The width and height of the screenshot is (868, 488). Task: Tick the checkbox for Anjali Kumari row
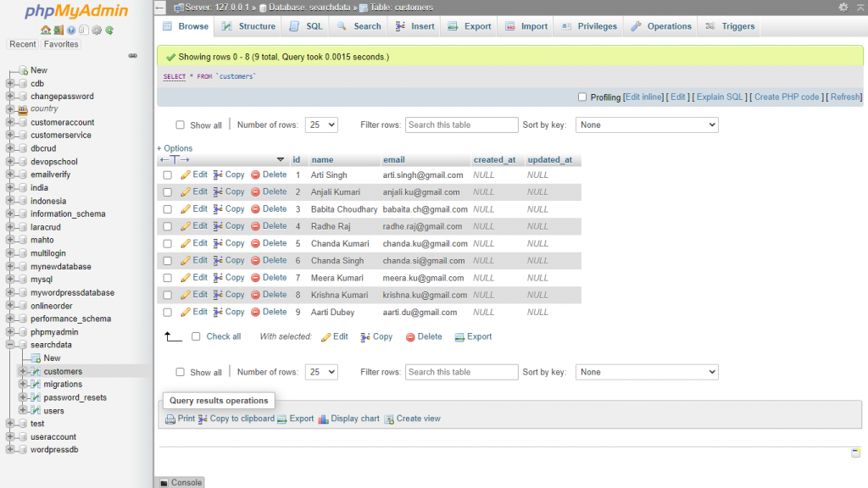[167, 192]
